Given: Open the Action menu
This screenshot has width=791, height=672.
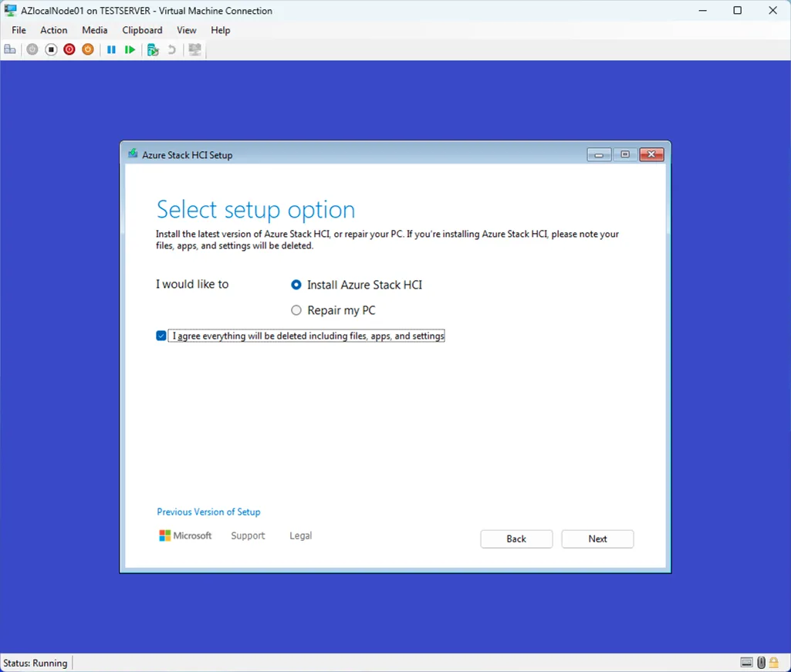Looking at the screenshot, I should tap(54, 30).
